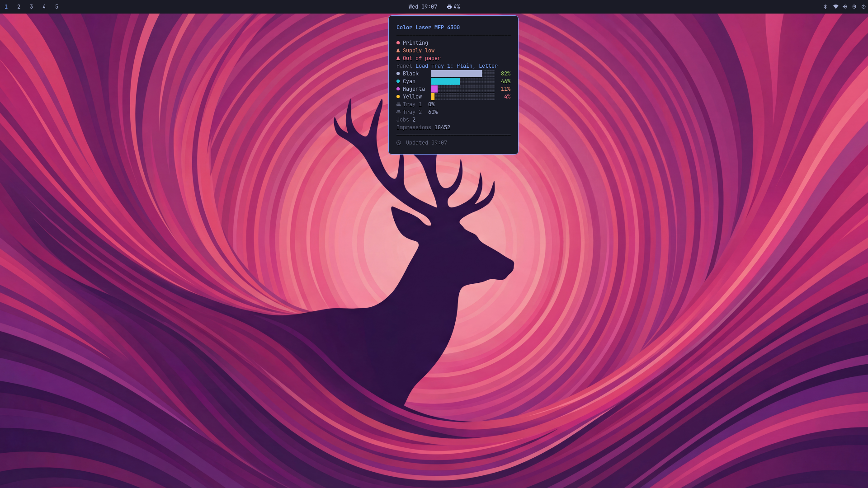Viewport: 868px width, 488px height.
Task: Click the Cyan toner color dot
Action: point(398,81)
